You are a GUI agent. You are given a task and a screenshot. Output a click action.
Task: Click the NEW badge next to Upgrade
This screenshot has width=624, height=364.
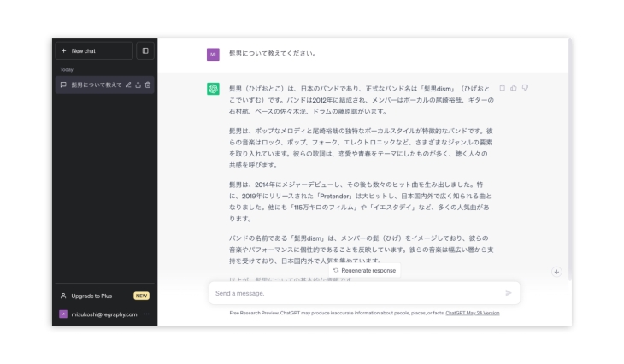coord(141,296)
